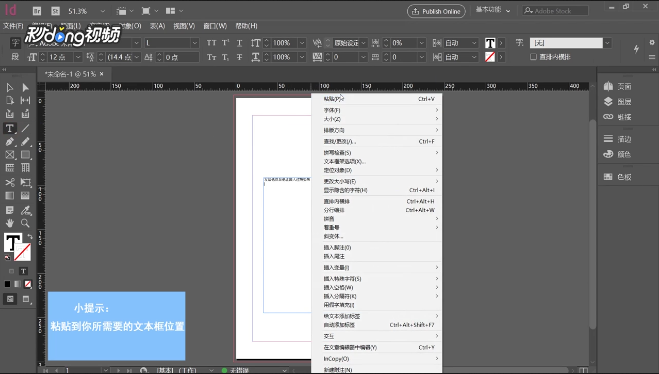Open the 窗口(W) menu in menu bar

coord(215,26)
